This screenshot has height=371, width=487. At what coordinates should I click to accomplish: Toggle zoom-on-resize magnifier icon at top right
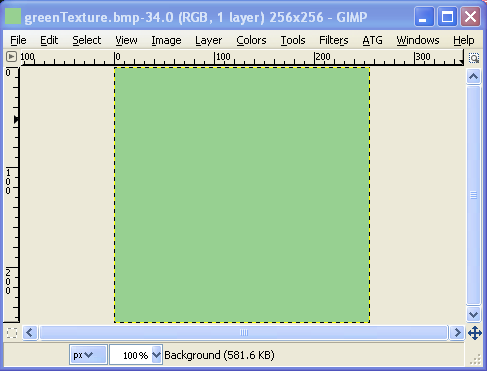click(x=474, y=58)
